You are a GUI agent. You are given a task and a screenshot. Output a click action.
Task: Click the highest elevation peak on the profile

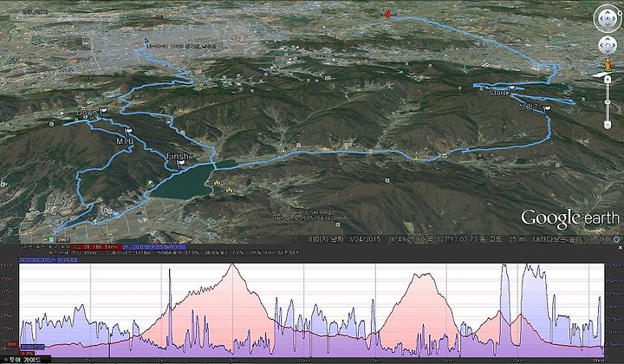click(232, 265)
